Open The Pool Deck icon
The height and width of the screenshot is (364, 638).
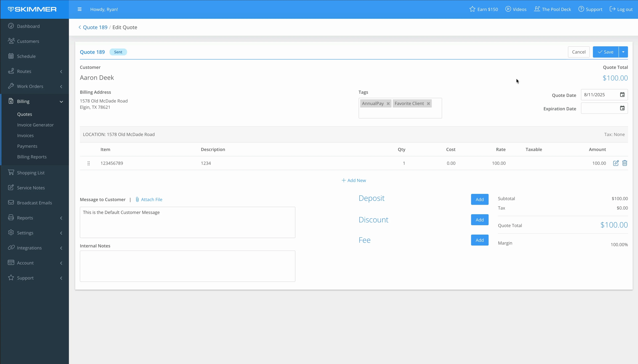[x=537, y=9]
